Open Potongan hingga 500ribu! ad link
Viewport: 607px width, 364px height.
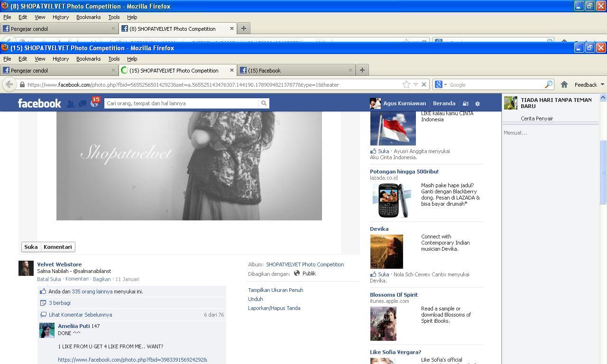tap(404, 172)
